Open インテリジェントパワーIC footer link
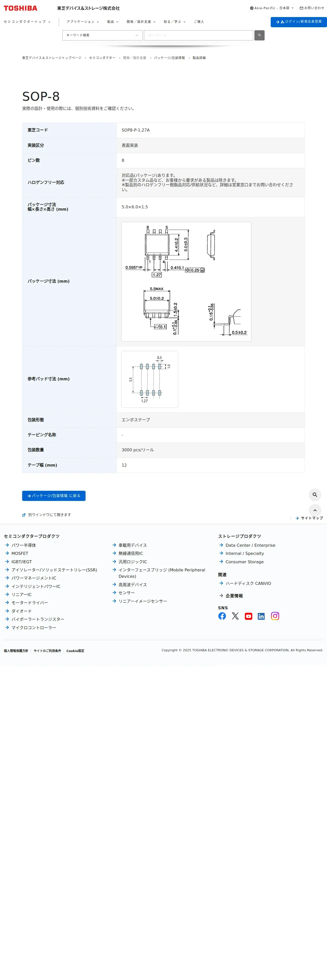The width and height of the screenshot is (327, 980). coord(36,587)
